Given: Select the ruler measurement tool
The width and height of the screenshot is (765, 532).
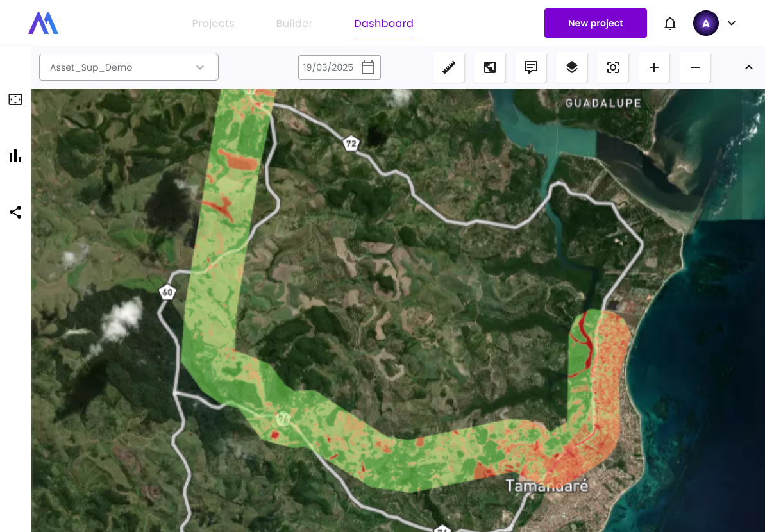Looking at the screenshot, I should click(449, 67).
